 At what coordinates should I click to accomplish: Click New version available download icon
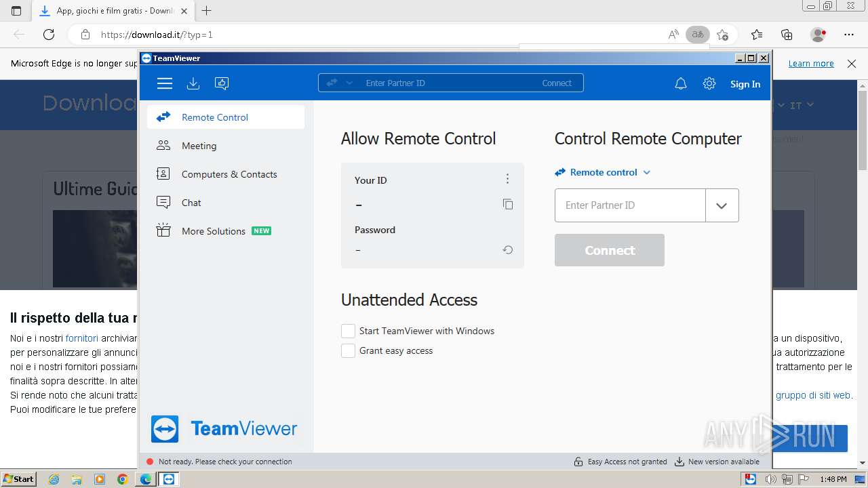[679, 462]
